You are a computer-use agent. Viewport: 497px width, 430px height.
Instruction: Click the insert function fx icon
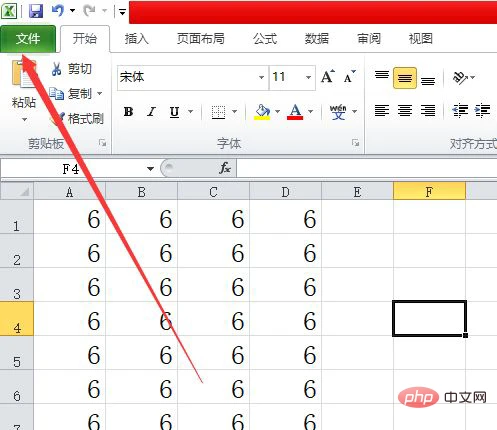pos(225,168)
